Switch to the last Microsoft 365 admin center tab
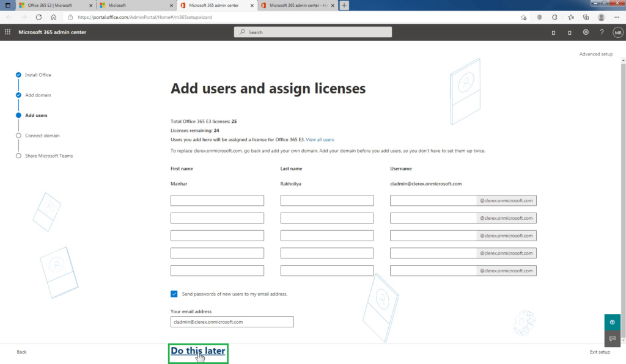 click(x=296, y=5)
